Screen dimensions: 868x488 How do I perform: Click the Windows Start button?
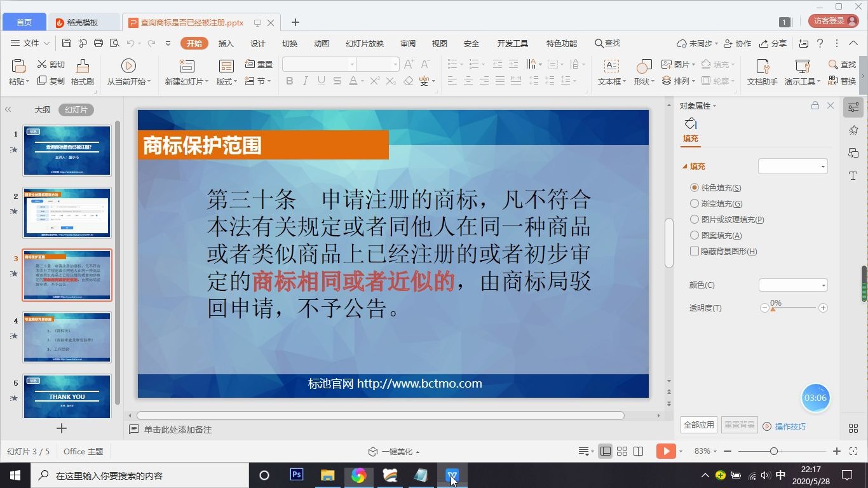tap(15, 475)
